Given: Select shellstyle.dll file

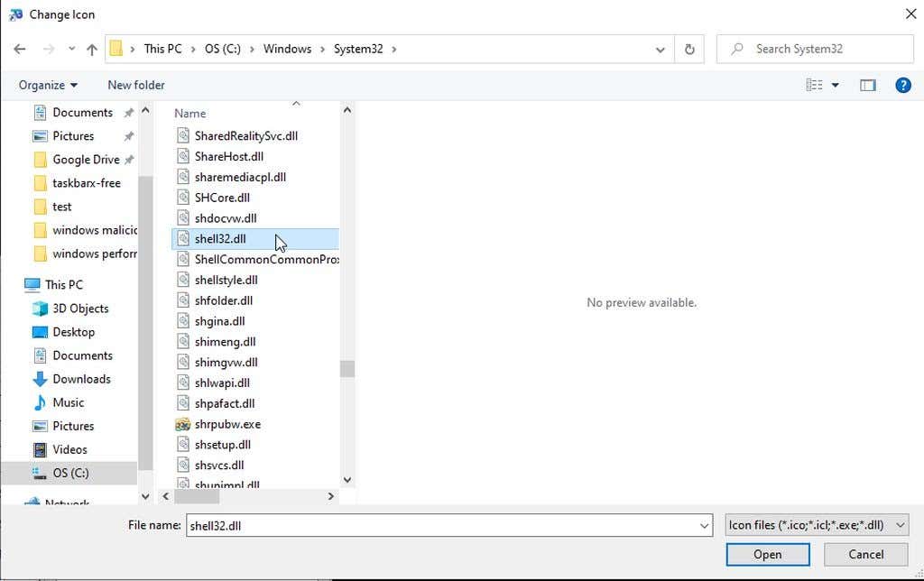Looking at the screenshot, I should [x=217, y=281].
